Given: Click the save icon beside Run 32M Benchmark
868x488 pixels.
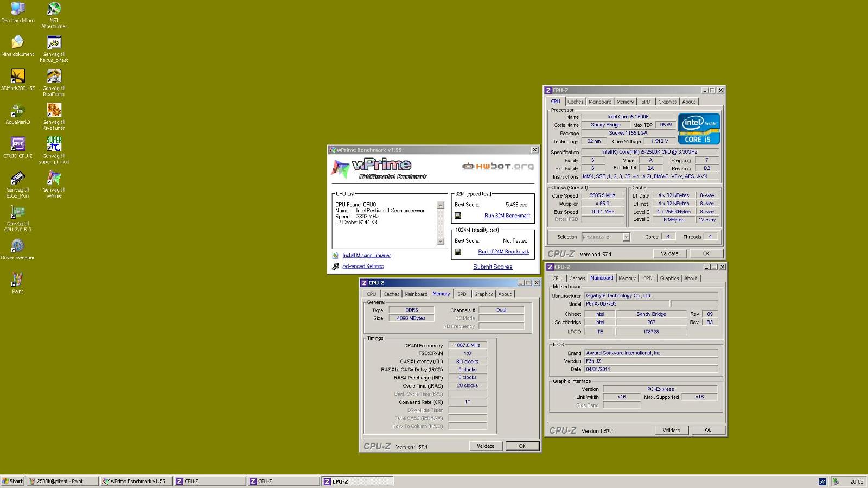Looking at the screenshot, I should coord(458,216).
